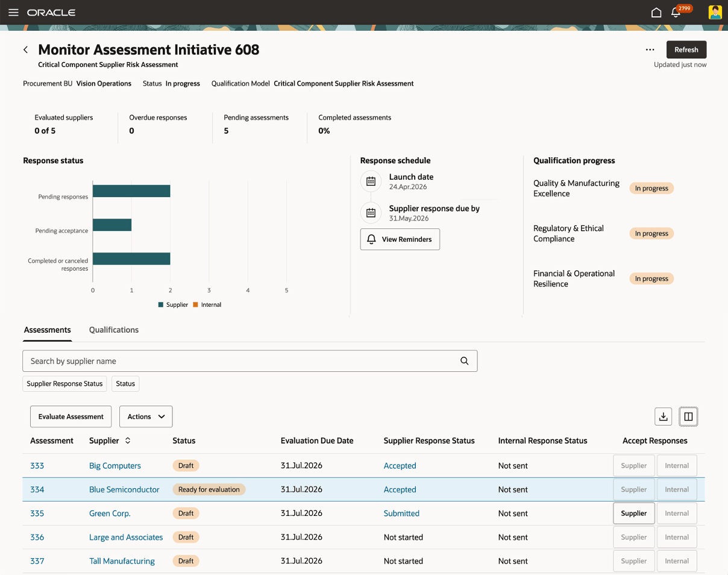Open assessment 334 link
This screenshot has height=575, width=728.
point(37,489)
